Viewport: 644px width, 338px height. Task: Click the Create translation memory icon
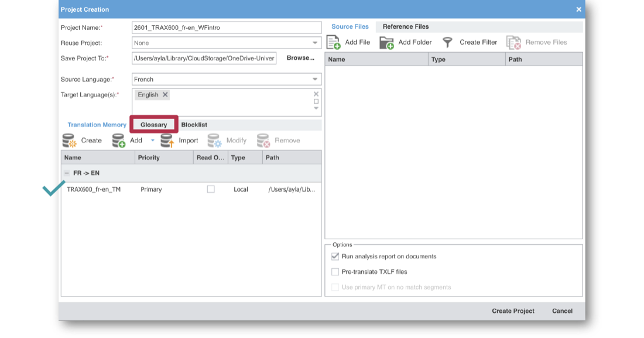[69, 141]
